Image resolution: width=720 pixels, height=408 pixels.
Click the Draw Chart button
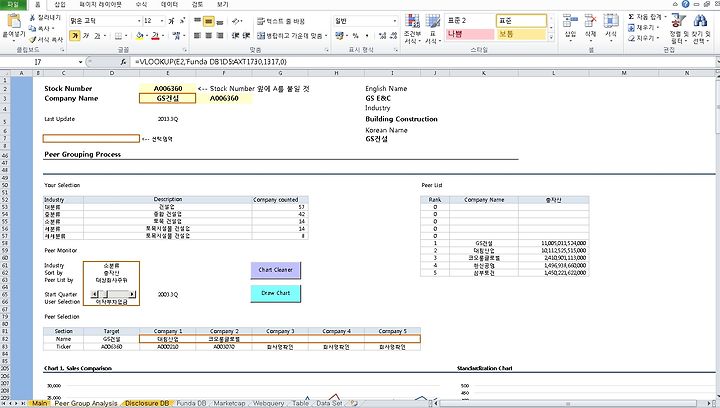276,293
